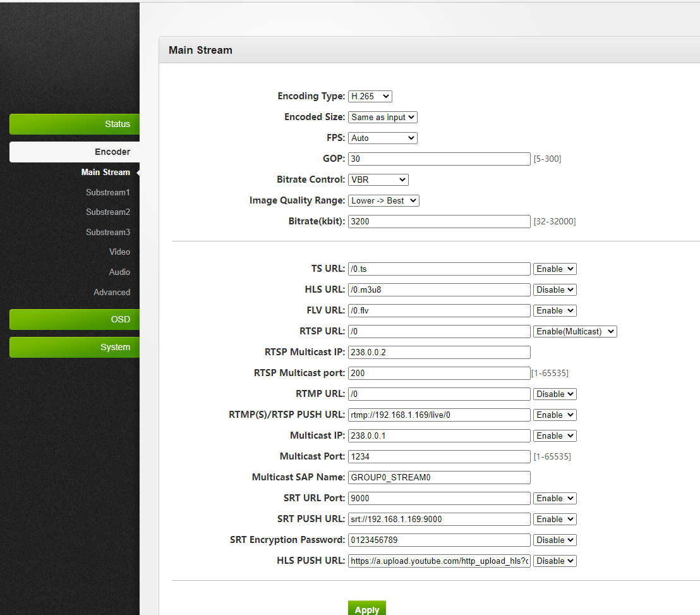
Task: Open Main Stream settings in sidebar
Action: click(106, 172)
